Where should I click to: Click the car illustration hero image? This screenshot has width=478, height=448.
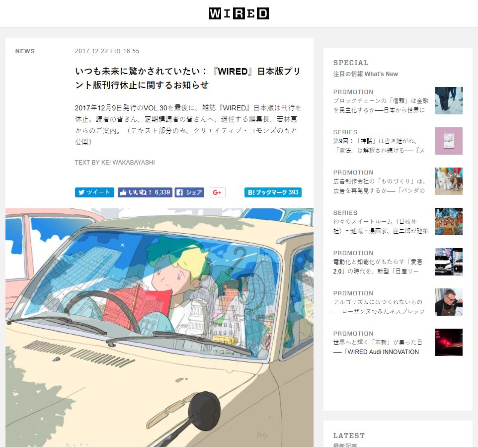(x=159, y=327)
